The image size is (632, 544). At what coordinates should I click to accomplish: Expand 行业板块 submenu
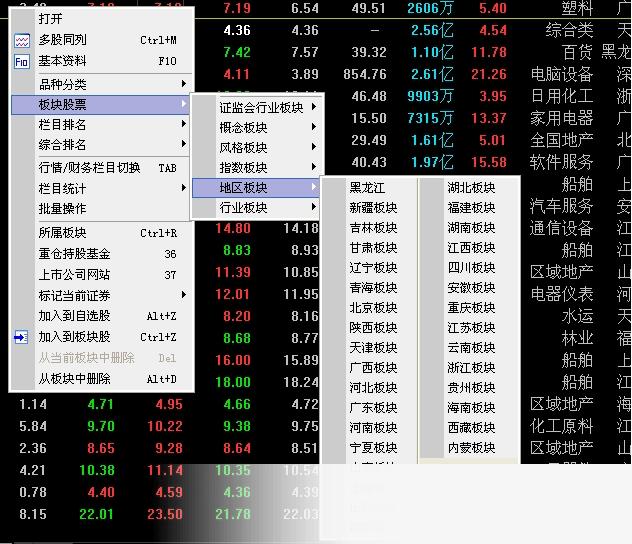coord(258,208)
